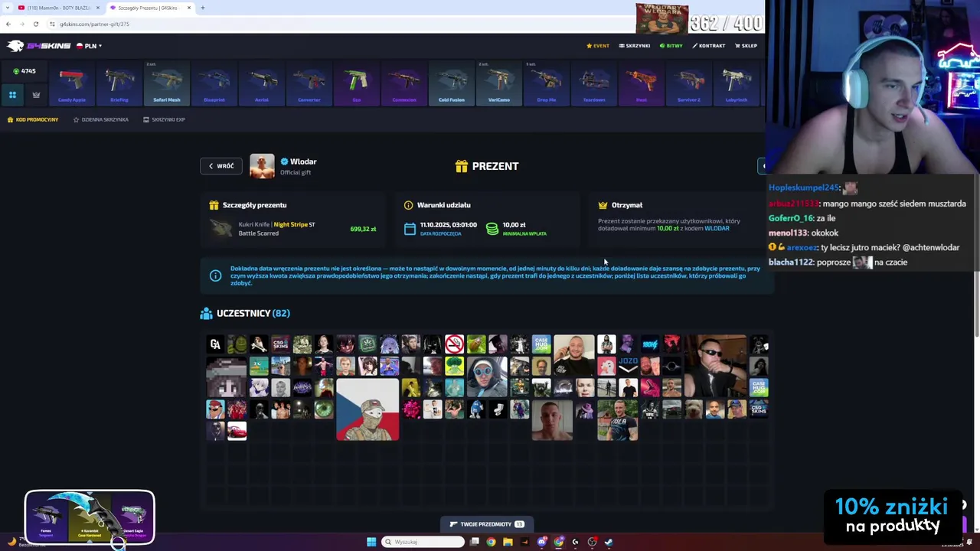The image size is (980, 551).
Task: Open DZIENNA SKRZYNKA link
Action: coord(100,119)
